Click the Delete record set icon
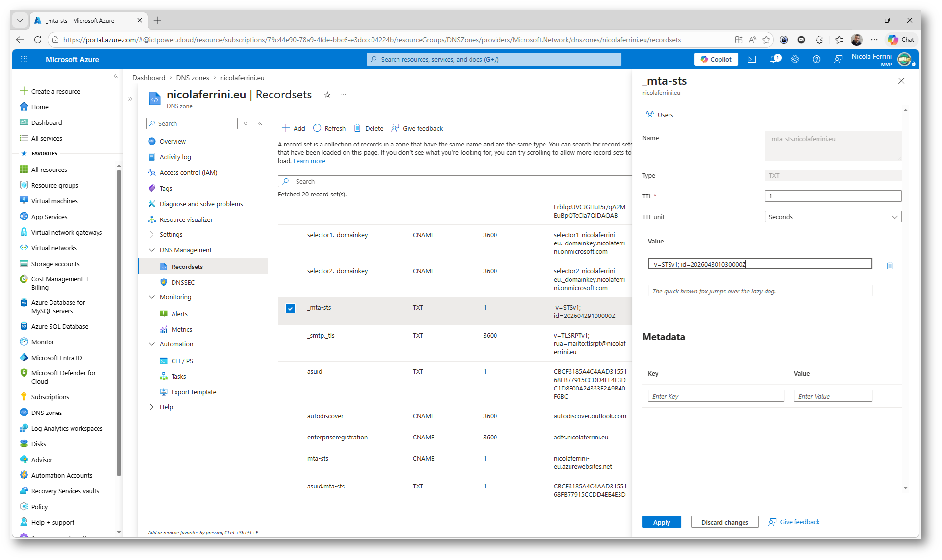The width and height of the screenshot is (942, 560). (x=357, y=128)
